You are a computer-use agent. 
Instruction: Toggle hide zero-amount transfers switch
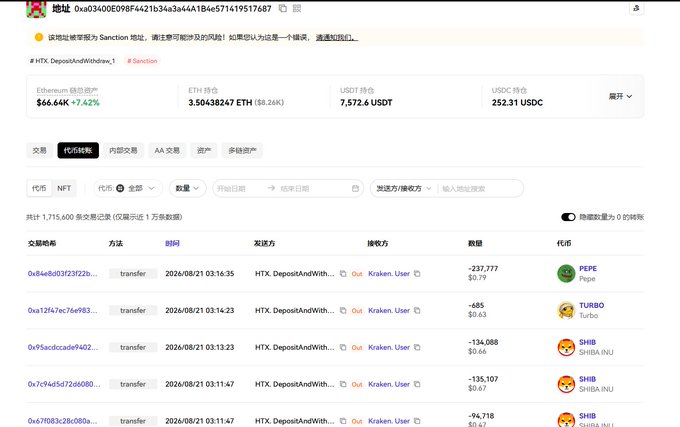[x=568, y=217]
